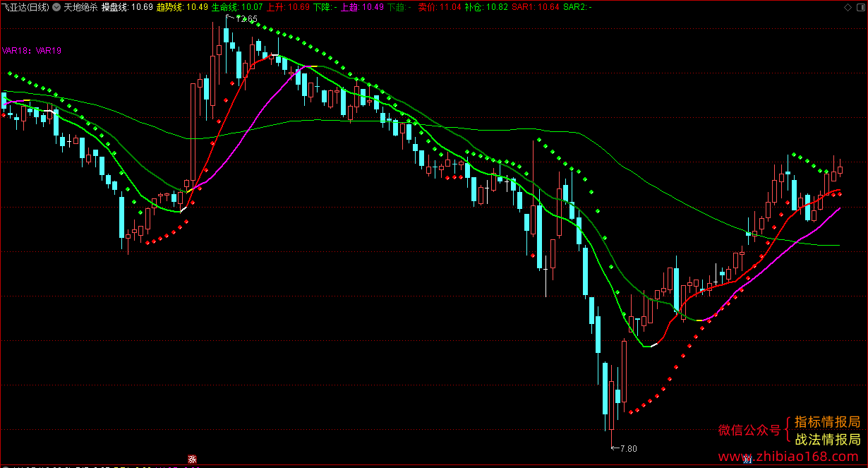Click the red 涨 marker icon at chart bottom
This screenshot has height=468, width=868.
(191, 460)
